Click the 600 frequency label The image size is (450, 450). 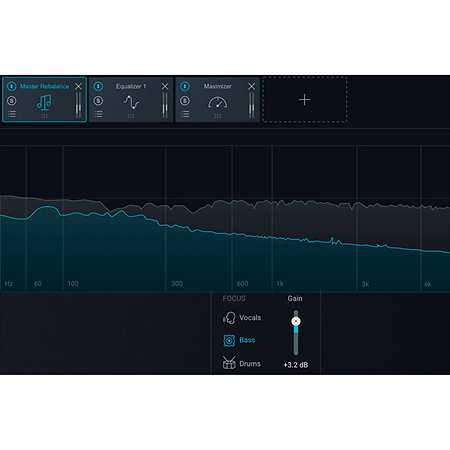pos(242,283)
